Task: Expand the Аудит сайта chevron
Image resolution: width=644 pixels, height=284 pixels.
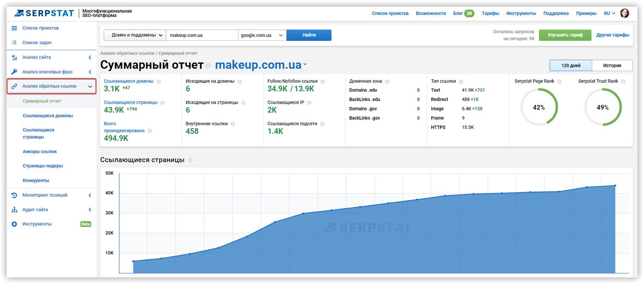Action: click(x=90, y=209)
